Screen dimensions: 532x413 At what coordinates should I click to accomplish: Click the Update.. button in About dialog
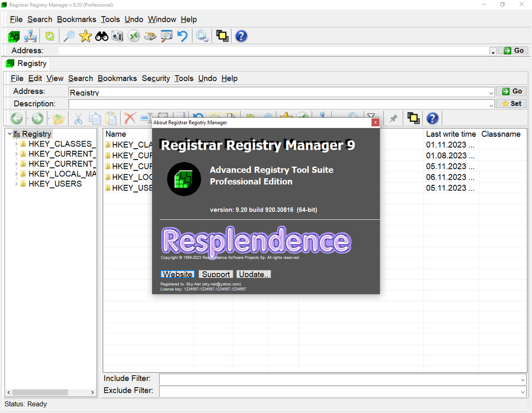click(x=254, y=274)
